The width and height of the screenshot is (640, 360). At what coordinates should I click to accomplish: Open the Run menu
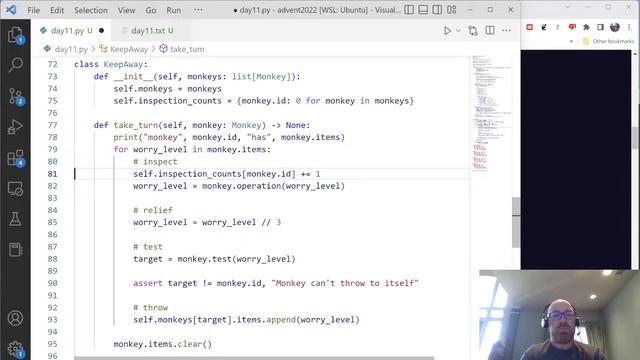pyautogui.click(x=173, y=10)
